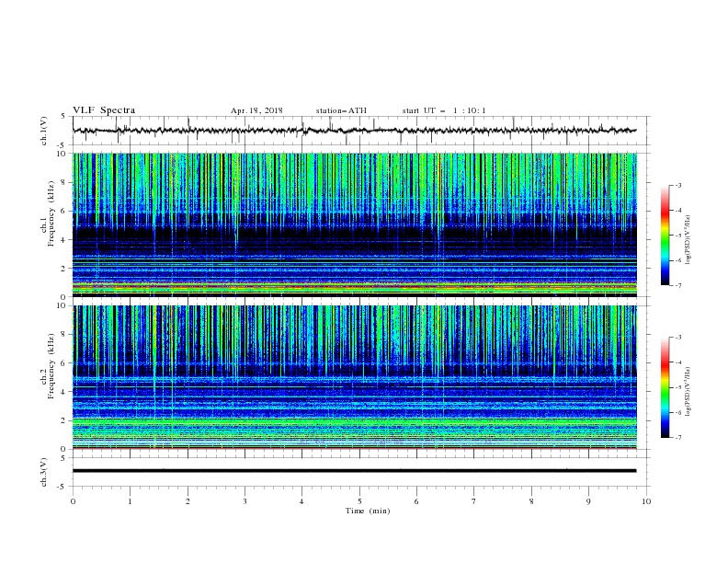Image resolution: width=728 pixels, height=563 pixels.
Task: Click the "ch.3(V)" axis label
Action: [x=43, y=472]
